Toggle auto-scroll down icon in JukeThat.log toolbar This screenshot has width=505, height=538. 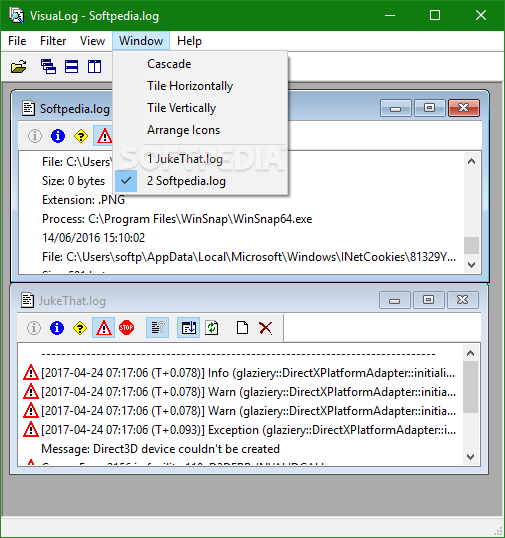coord(188,328)
